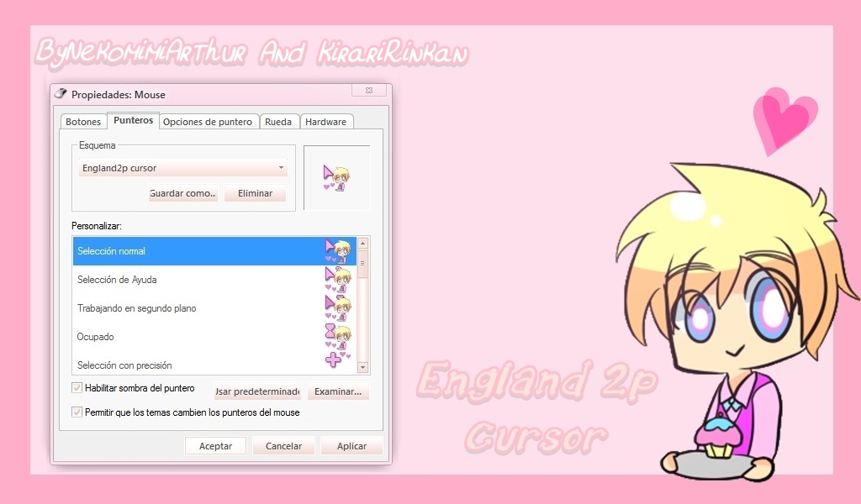Select the Selección normal row
Image resolution: width=861 pixels, height=504 pixels.
pos(214,251)
